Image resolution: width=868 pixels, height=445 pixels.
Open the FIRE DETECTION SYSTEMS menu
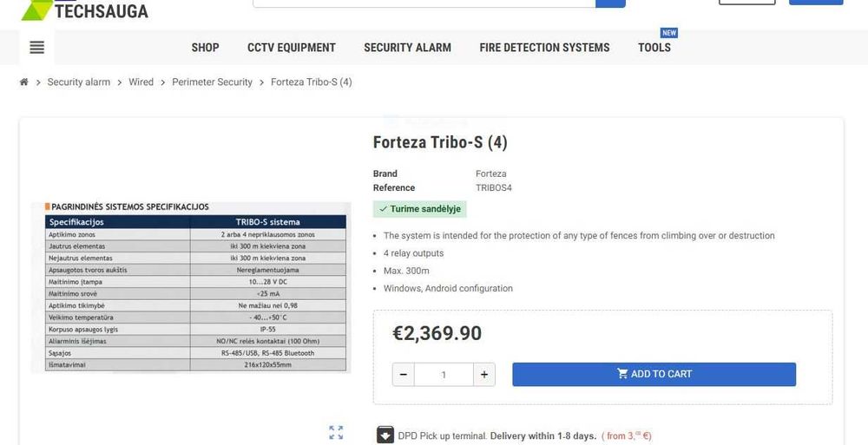click(x=544, y=48)
